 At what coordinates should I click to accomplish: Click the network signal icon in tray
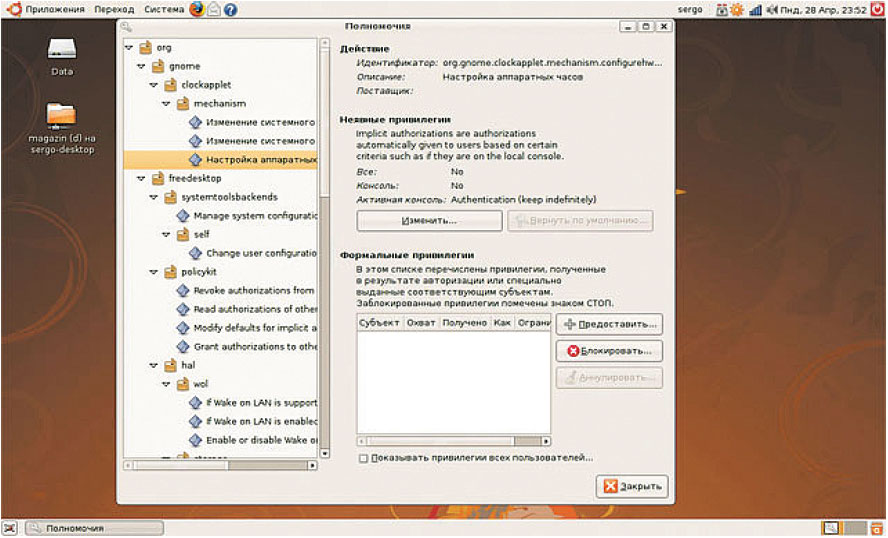(x=755, y=9)
